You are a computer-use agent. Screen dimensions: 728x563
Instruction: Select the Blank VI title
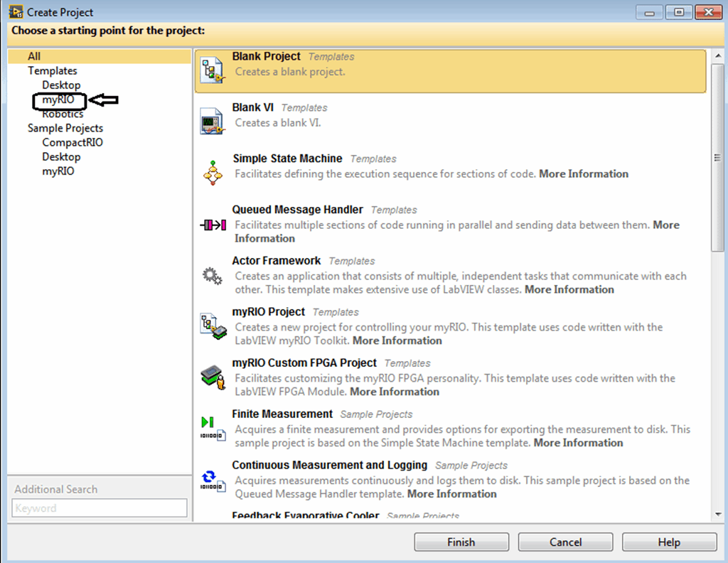[x=253, y=107]
